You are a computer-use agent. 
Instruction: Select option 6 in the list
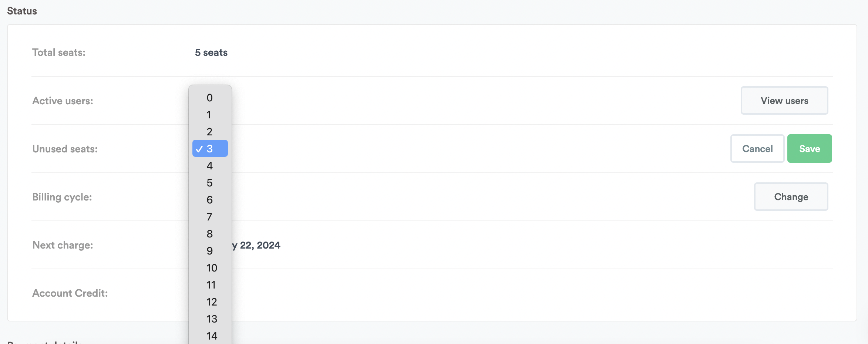pos(210,200)
